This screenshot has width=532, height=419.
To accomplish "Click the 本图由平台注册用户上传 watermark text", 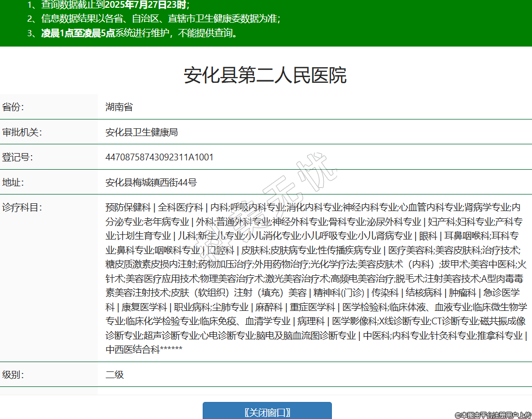I will (493, 415).
